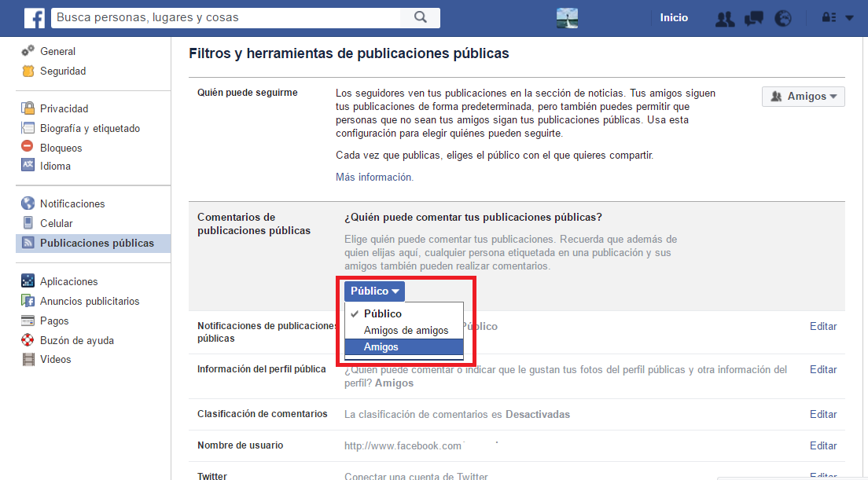Open Idioma settings label
868x480 pixels.
pos(55,166)
